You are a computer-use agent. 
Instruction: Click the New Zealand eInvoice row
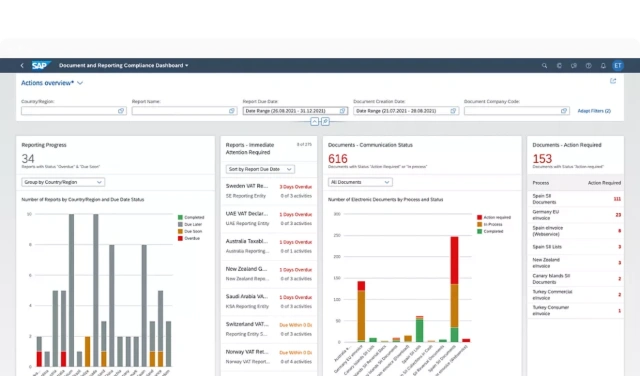tap(576, 263)
